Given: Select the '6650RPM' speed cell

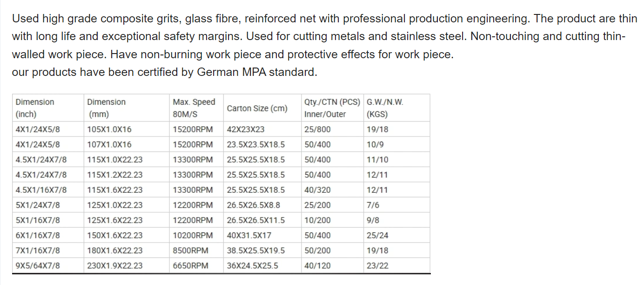Looking at the screenshot, I should (196, 266).
